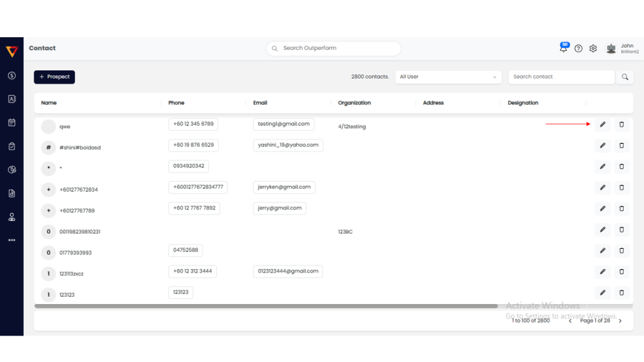Image resolution: width=644 pixels, height=362 pixels.
Task: Open the John Brilliant2 profile menu
Action: 620,48
